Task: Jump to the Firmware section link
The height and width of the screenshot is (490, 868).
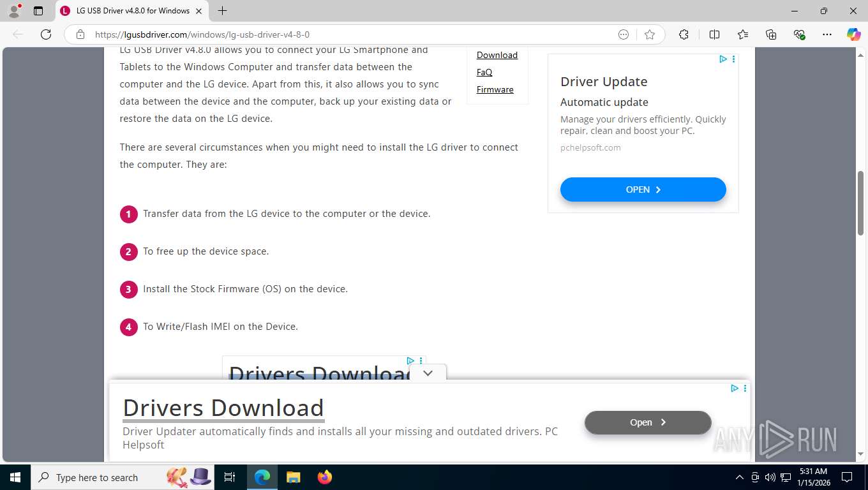Action: pos(495,89)
